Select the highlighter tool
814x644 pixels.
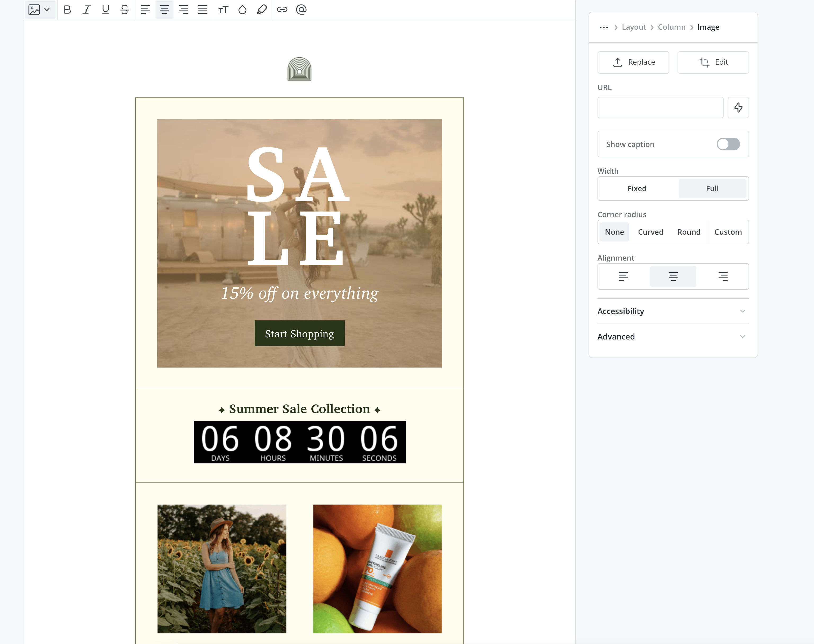(262, 10)
